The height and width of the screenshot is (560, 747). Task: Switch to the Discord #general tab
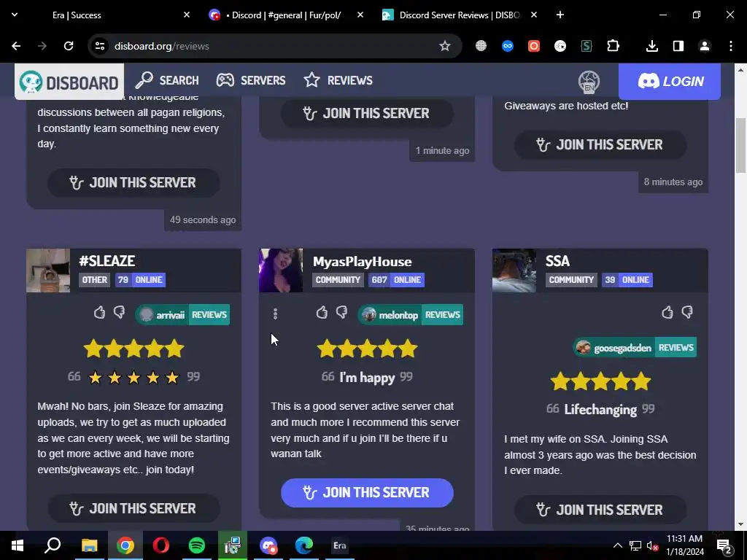coord(286,15)
